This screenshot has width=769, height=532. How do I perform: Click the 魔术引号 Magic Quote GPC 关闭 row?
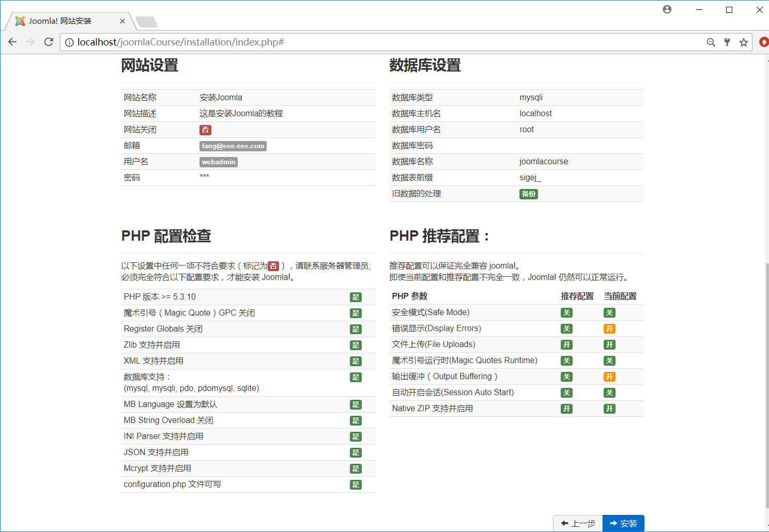click(248, 313)
